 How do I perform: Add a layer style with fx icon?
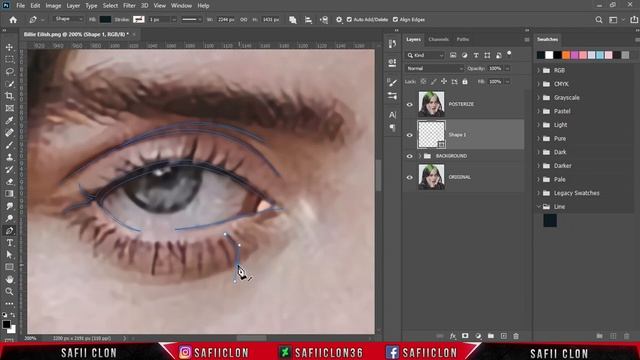pos(453,336)
